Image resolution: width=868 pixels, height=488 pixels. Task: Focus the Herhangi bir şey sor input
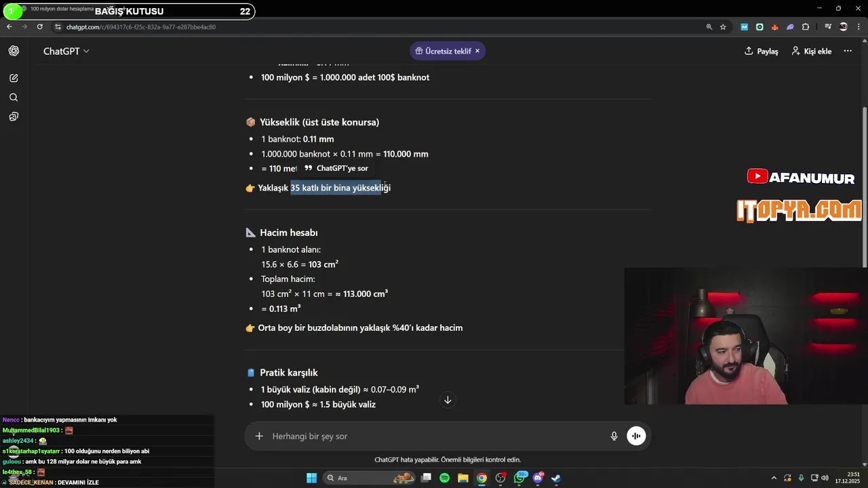434,436
